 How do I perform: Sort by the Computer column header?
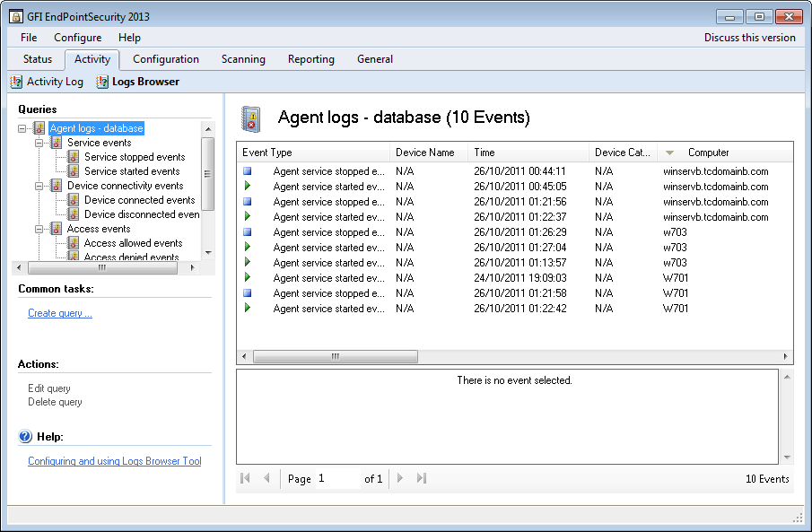click(x=708, y=153)
